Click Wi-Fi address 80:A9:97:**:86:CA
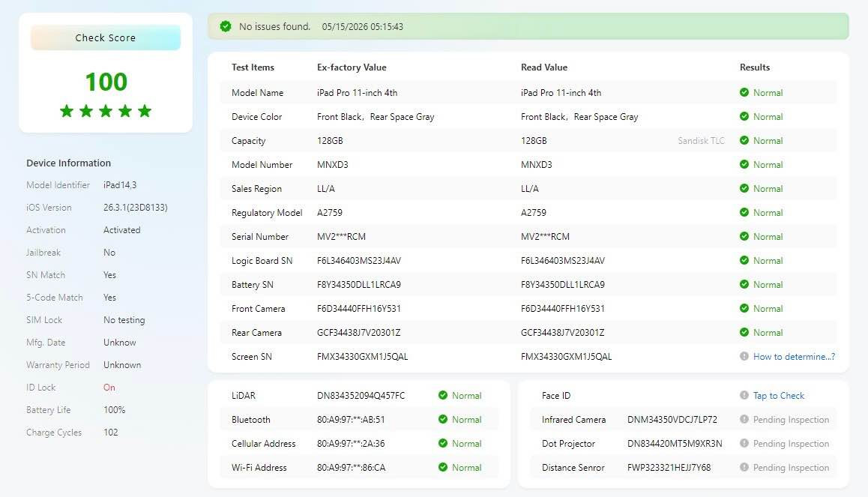Image resolution: width=868 pixels, height=497 pixels. (x=351, y=468)
